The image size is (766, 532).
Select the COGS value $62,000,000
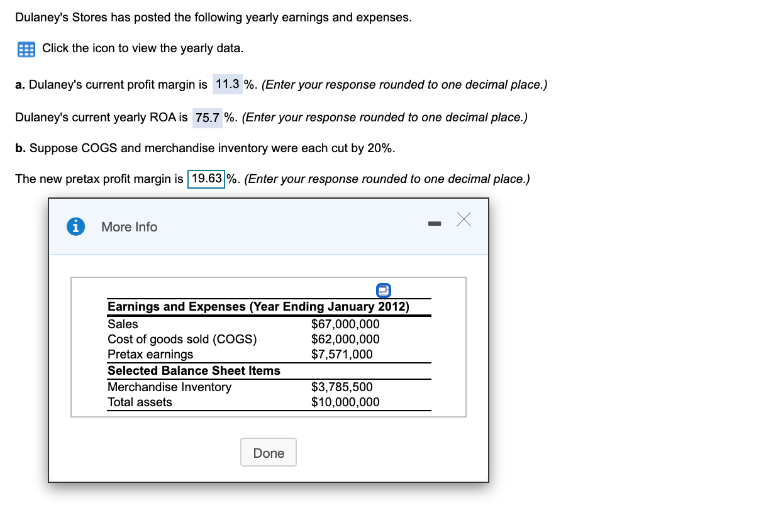345,340
